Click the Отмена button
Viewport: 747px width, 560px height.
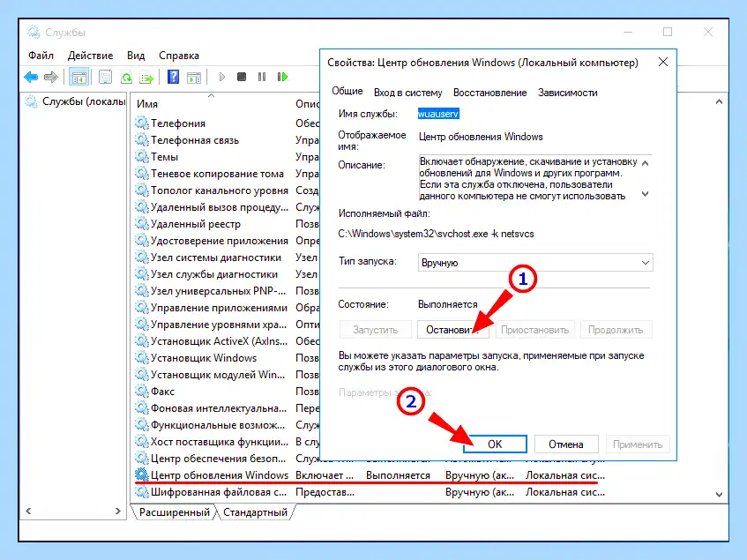point(566,444)
